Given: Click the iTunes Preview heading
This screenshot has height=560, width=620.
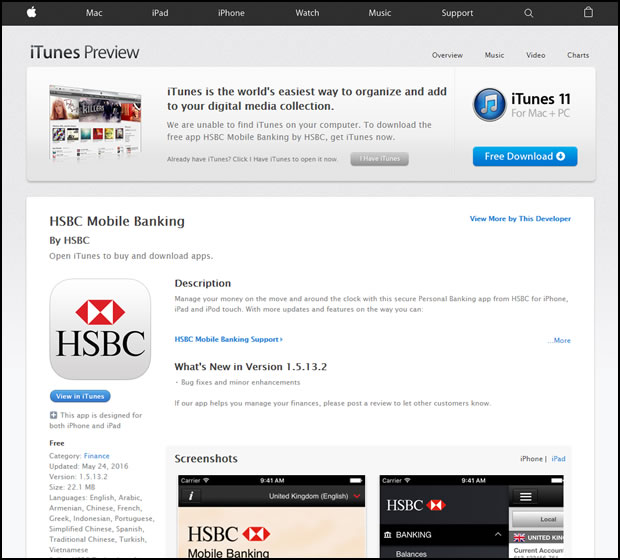Looking at the screenshot, I should tap(85, 52).
